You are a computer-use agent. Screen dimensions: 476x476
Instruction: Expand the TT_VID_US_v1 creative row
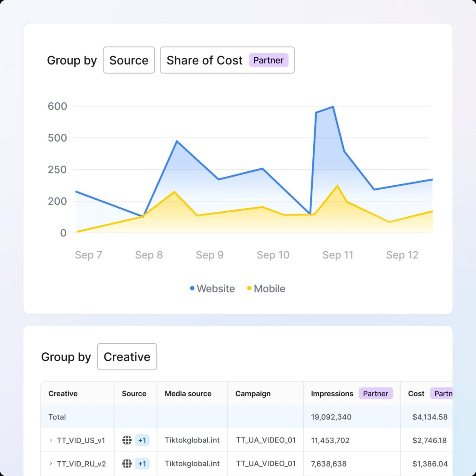51,440
